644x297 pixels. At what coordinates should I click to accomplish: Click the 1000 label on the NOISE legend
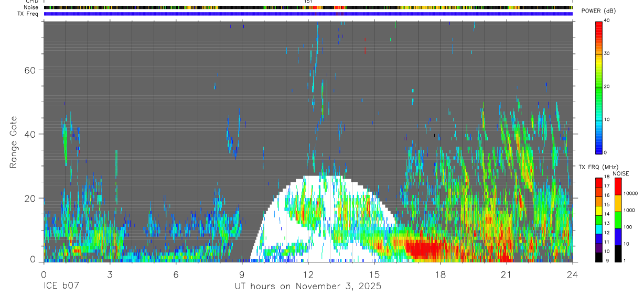click(628, 210)
